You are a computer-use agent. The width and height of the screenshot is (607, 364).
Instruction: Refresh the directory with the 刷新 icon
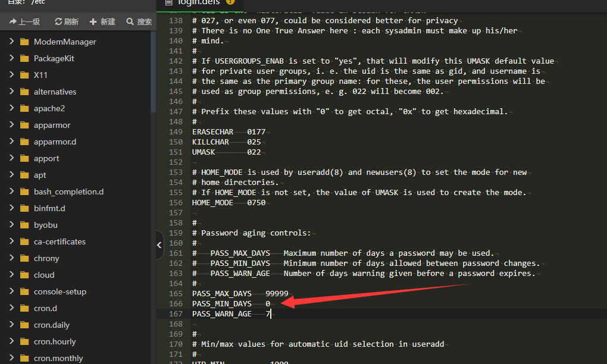(x=58, y=22)
